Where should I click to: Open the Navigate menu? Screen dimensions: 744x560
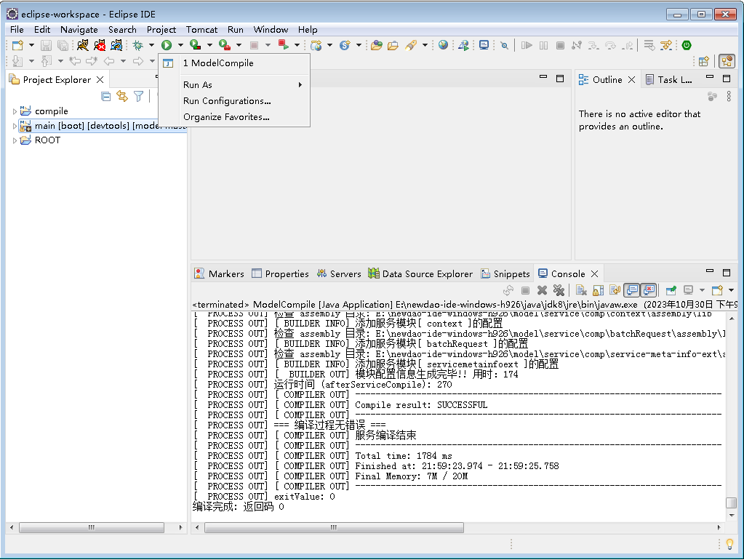click(x=79, y=29)
